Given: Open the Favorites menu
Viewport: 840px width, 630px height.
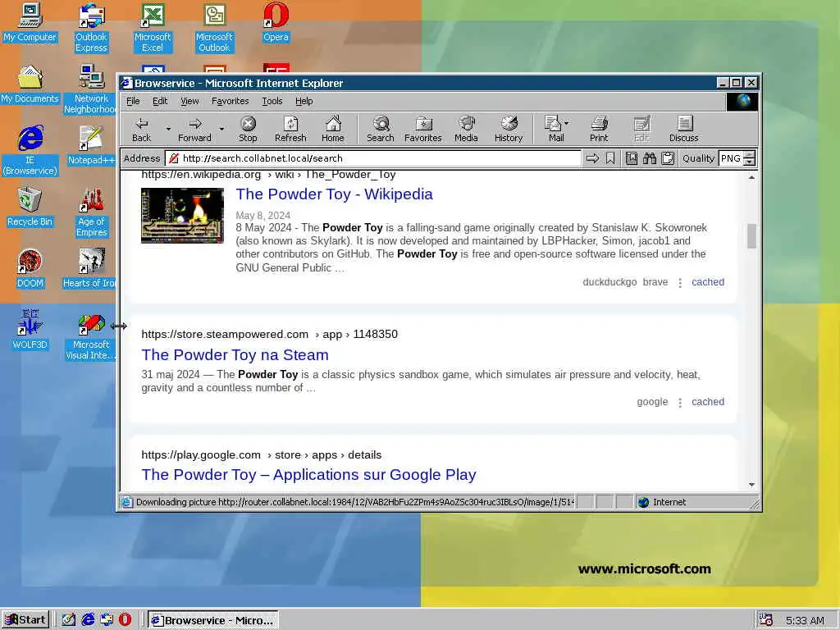Looking at the screenshot, I should pos(230,101).
